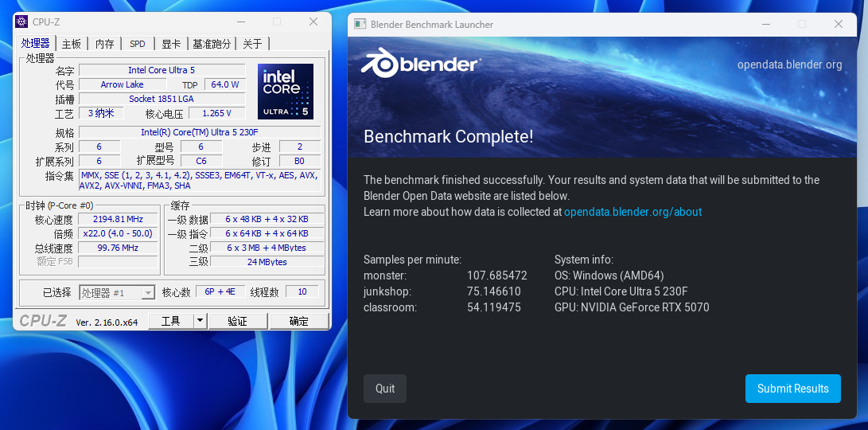Viewport: 868px width, 430px height.
Task: Click the 插槽 field Socket 1851 LGA
Action: 162,99
